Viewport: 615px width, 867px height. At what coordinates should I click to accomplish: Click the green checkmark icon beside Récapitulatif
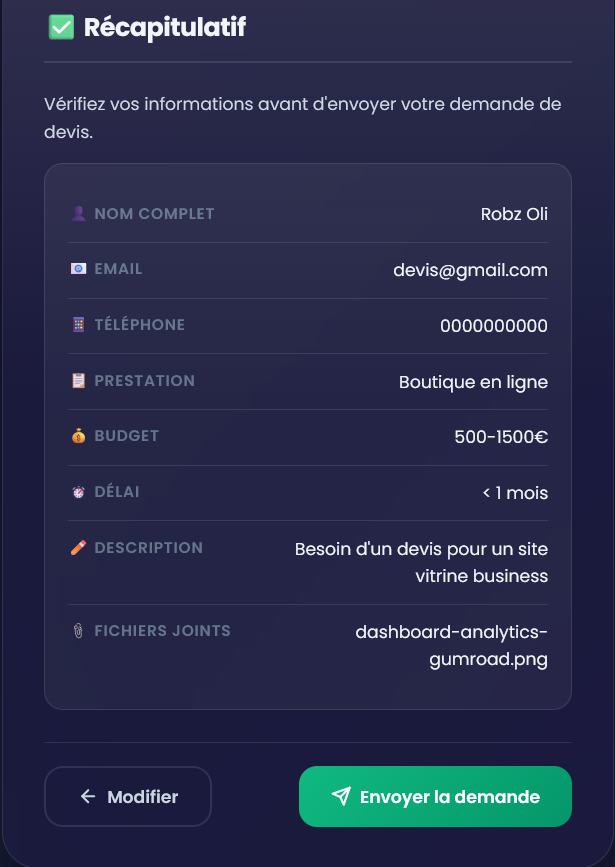click(x=61, y=27)
